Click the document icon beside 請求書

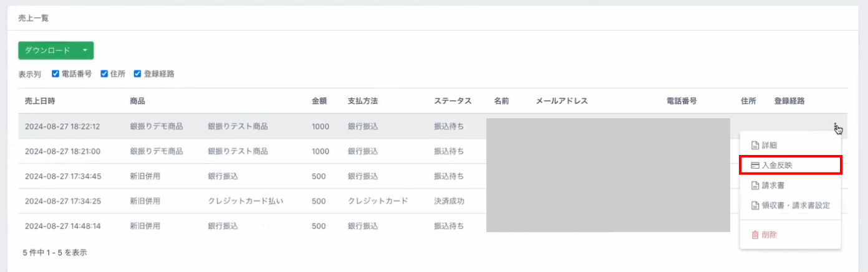click(x=755, y=185)
